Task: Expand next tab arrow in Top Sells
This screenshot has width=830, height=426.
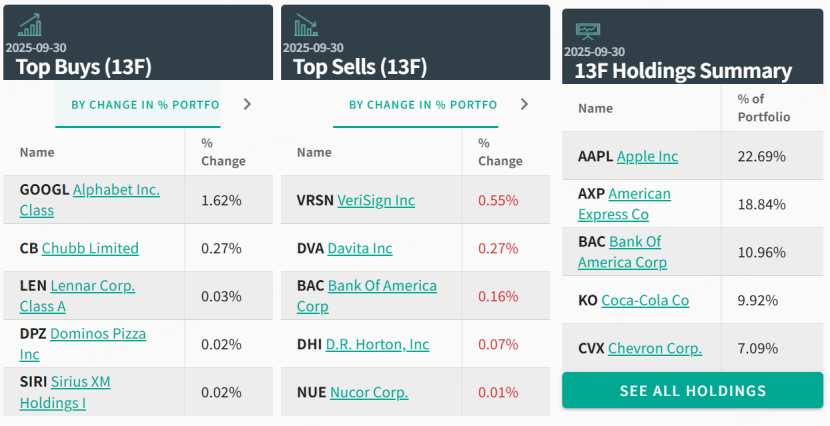Action: [x=524, y=104]
